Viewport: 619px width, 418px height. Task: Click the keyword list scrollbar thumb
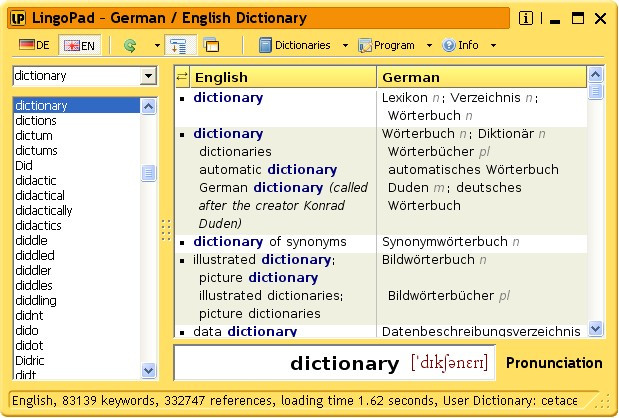[148, 173]
